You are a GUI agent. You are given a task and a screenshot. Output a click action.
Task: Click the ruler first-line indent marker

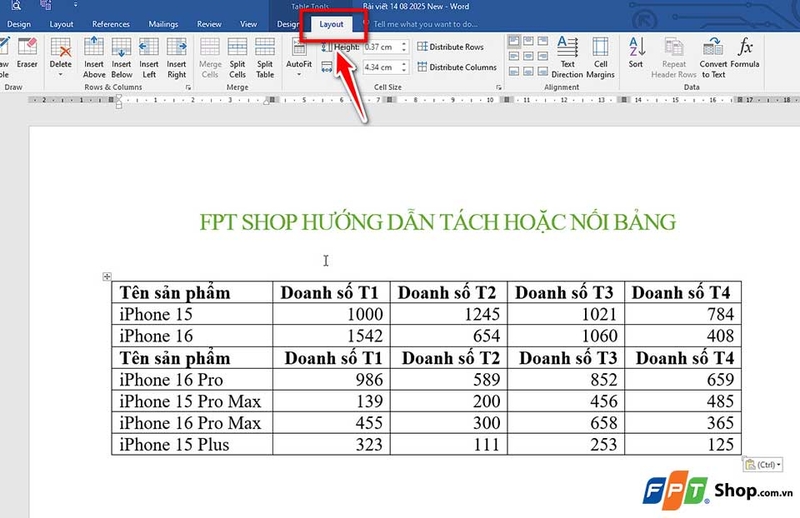(119, 97)
